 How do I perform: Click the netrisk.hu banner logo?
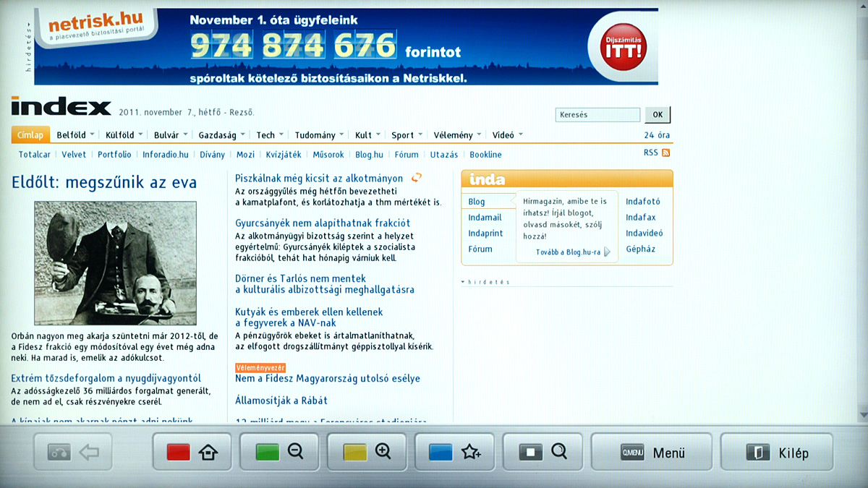click(x=95, y=25)
